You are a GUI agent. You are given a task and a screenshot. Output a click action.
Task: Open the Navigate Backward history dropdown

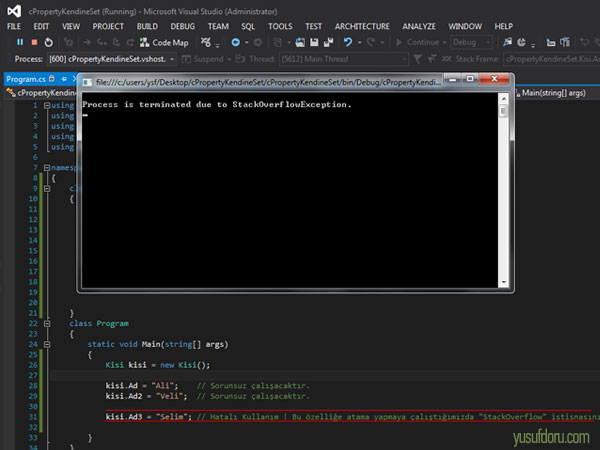pos(246,42)
